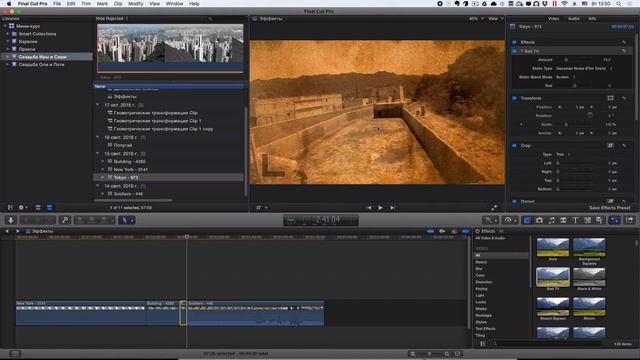Open the viewer zoom percentage dropdown
Viewport: 640px width, 360px height.
pos(476,19)
